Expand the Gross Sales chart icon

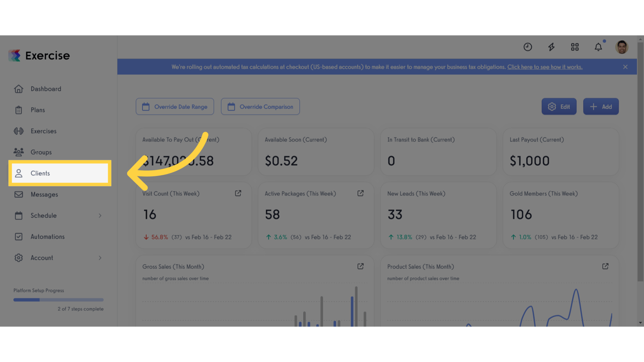click(x=360, y=266)
